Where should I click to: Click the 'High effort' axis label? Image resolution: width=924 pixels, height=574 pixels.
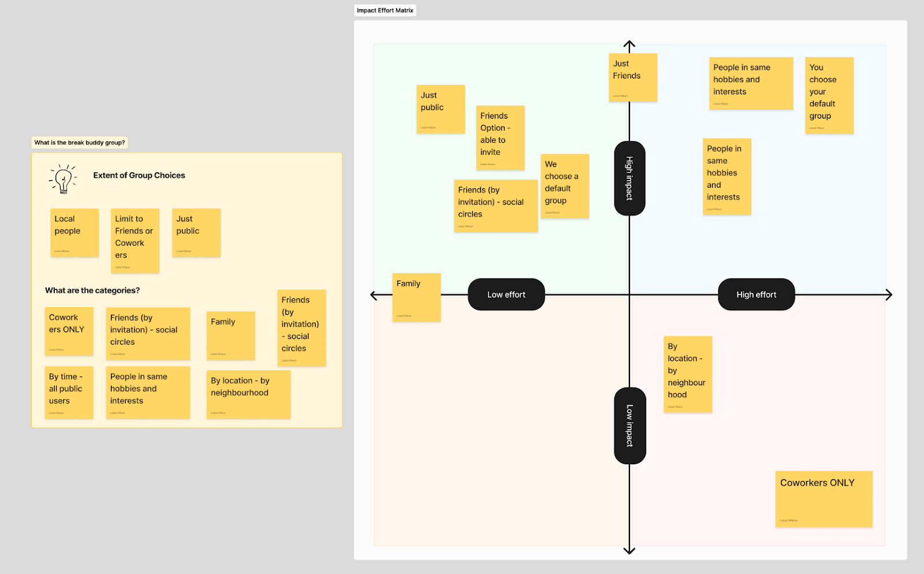(x=756, y=294)
